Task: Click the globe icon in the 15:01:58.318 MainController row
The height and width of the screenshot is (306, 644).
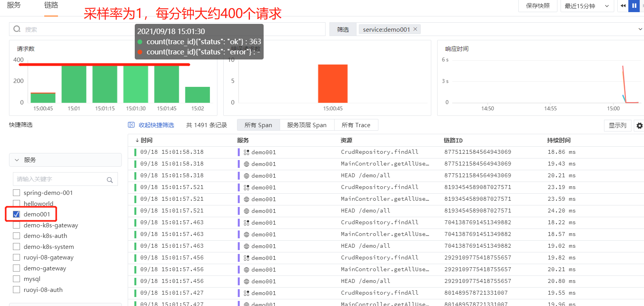Action: (246, 164)
